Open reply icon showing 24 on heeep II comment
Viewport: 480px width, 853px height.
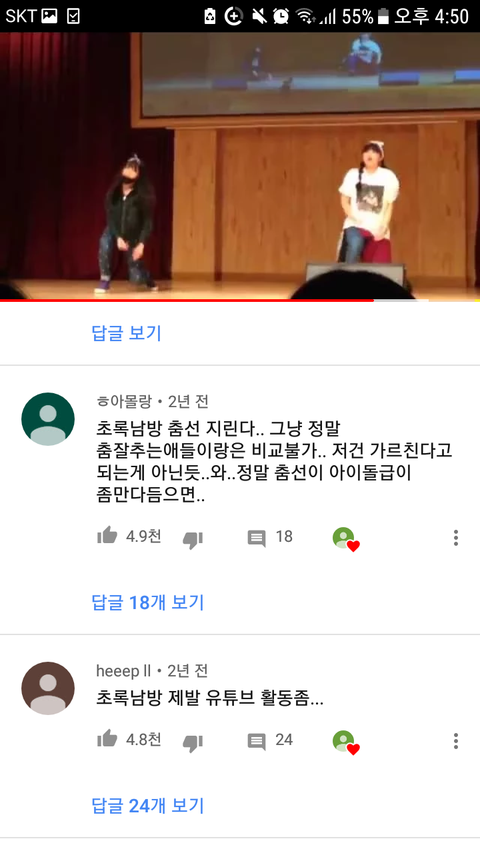click(256, 741)
